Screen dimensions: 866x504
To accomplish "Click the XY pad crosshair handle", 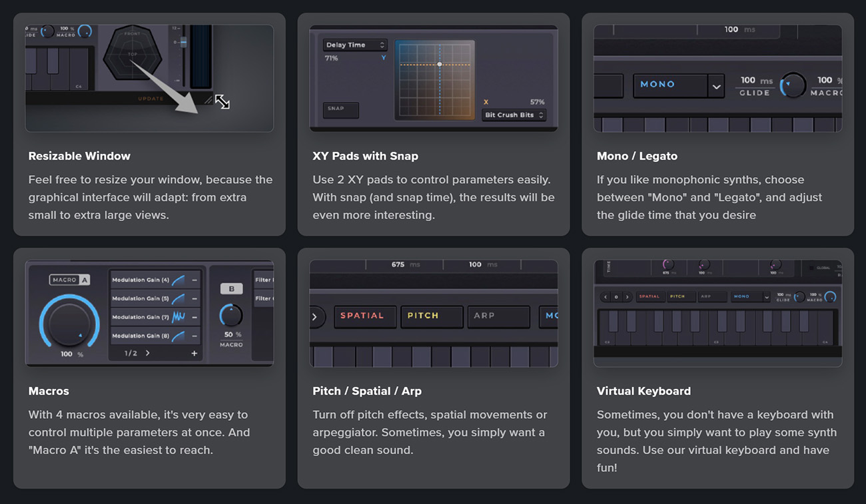I will 440,65.
